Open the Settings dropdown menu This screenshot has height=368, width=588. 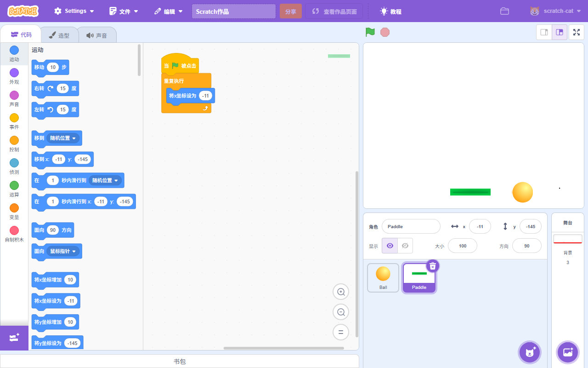(74, 11)
